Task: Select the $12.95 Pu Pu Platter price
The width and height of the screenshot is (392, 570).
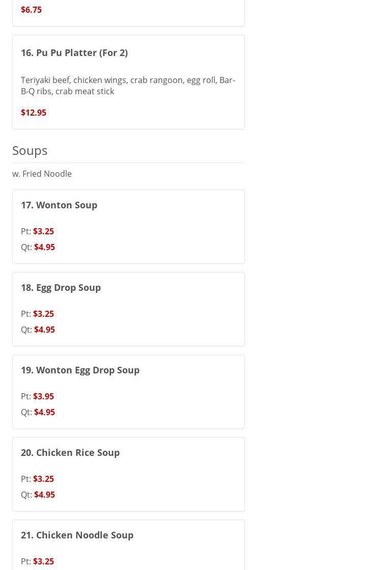Action: (x=34, y=113)
